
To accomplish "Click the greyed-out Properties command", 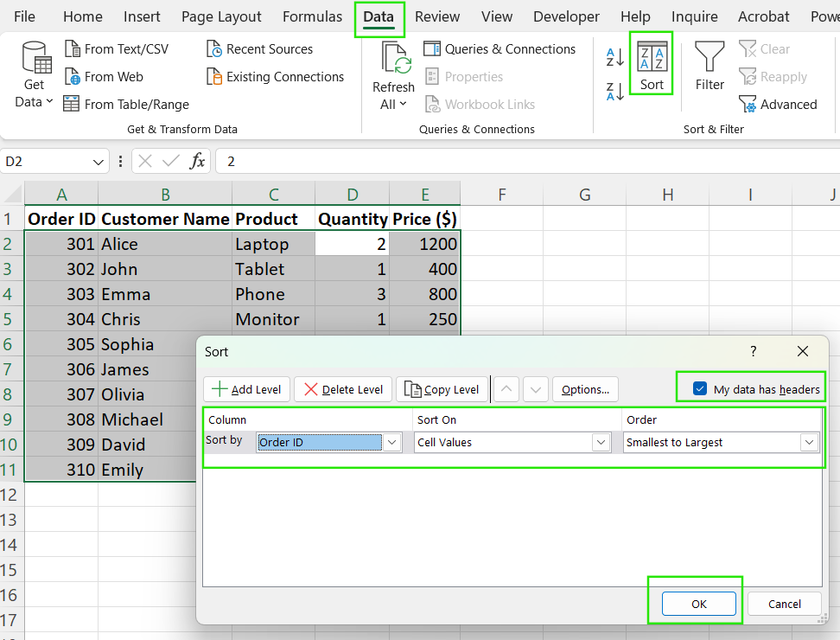I will tap(464, 77).
